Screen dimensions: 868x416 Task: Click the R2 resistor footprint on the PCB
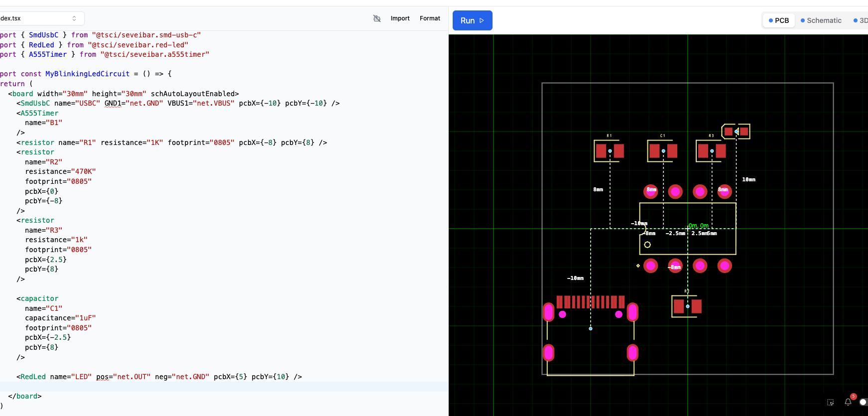(x=687, y=306)
